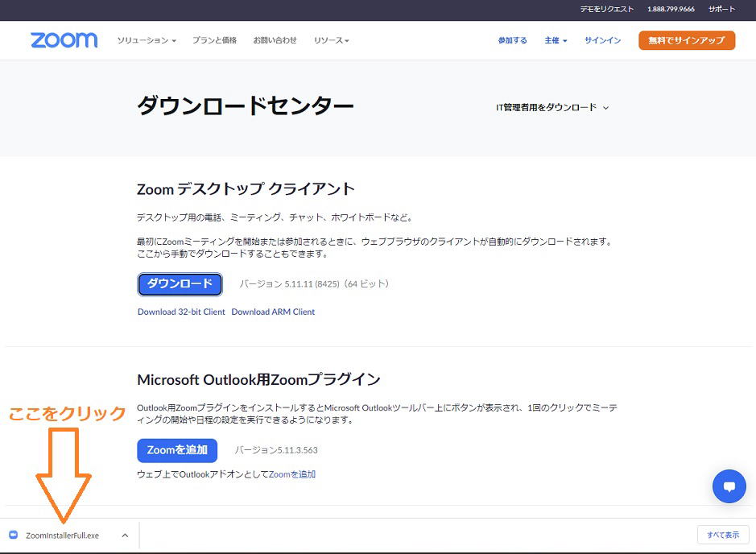This screenshot has width=756, height=554.
Task: Go to プランと価格 page
Action: tap(214, 40)
